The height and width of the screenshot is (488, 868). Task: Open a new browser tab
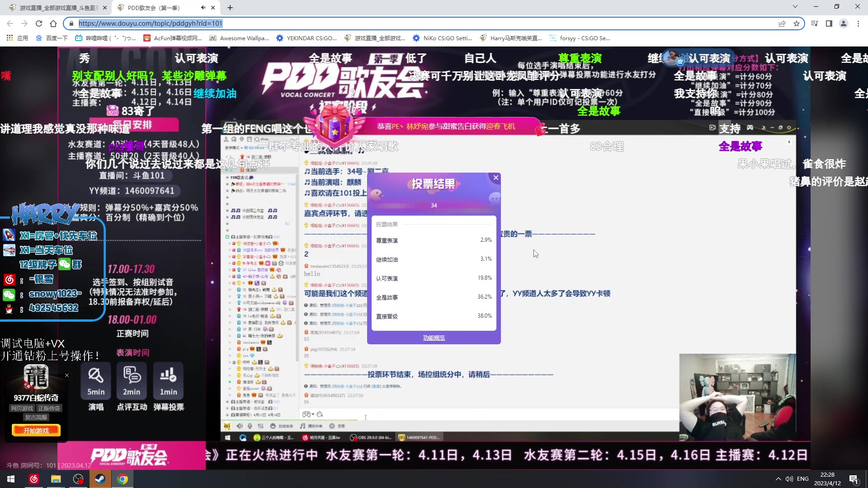[x=230, y=8]
